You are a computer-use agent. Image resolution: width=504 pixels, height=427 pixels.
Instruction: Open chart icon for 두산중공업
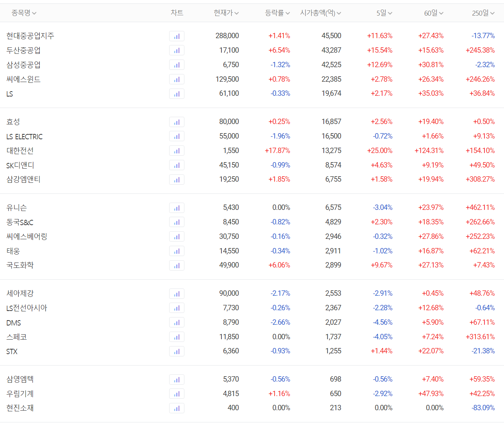(x=177, y=50)
